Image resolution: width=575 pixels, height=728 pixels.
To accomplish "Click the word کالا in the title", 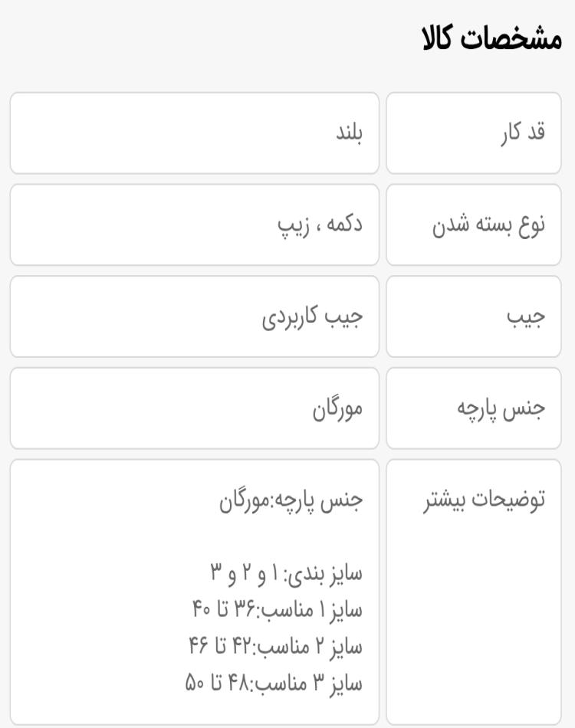I will [436, 38].
